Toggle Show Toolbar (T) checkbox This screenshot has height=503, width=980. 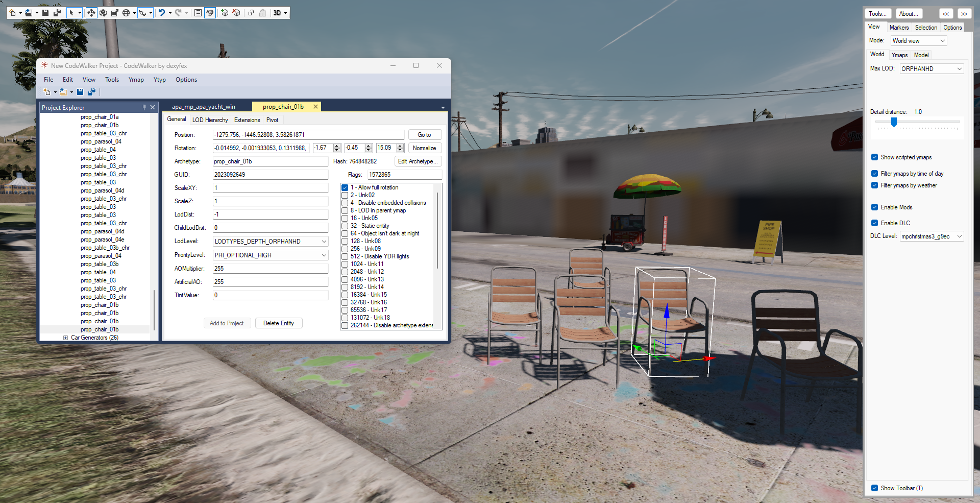coord(874,488)
